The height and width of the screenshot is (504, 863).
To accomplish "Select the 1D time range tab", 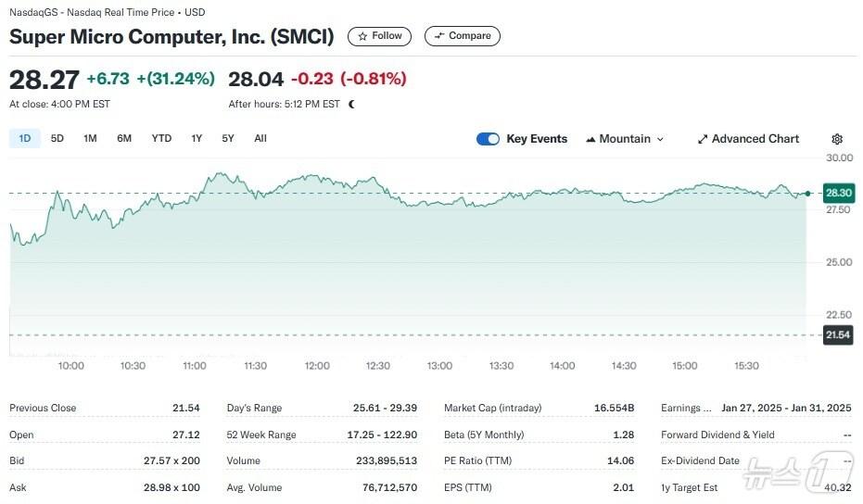I will point(25,138).
